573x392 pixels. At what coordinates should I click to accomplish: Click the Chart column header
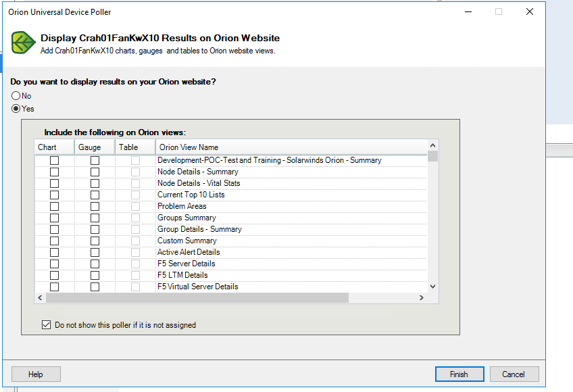55,147
